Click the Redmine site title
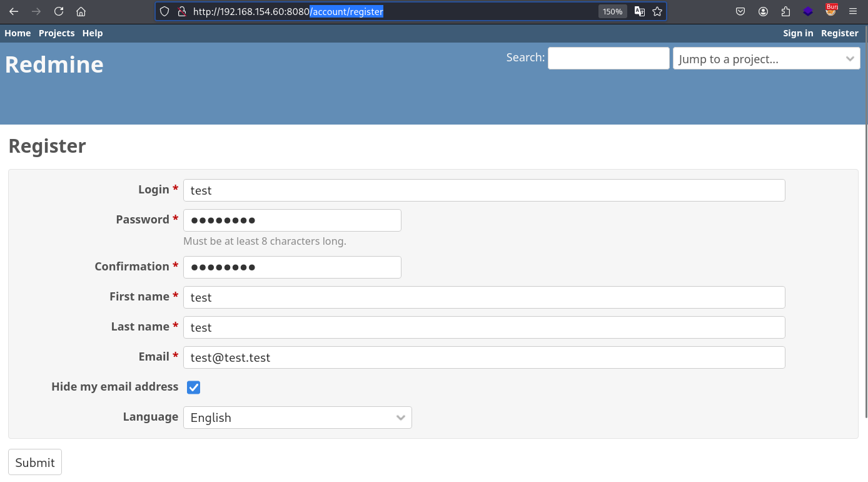Viewport: 868px width, 482px height. [x=54, y=64]
